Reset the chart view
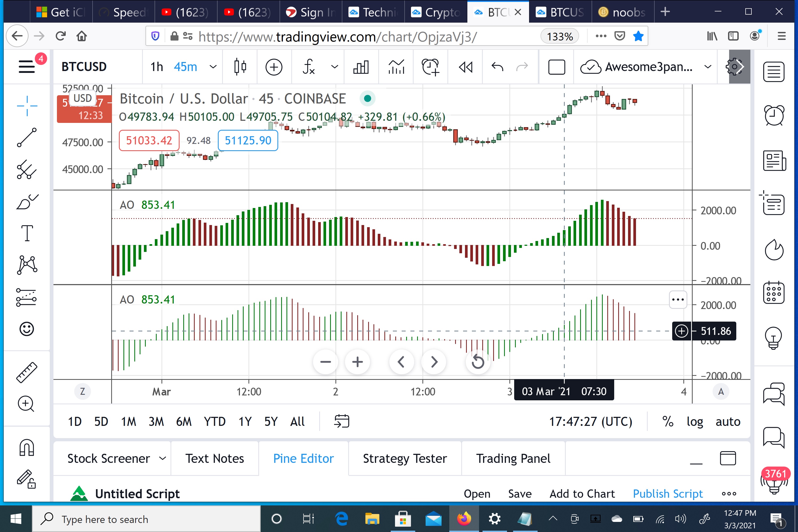Screen dimensions: 798x532 (478, 362)
